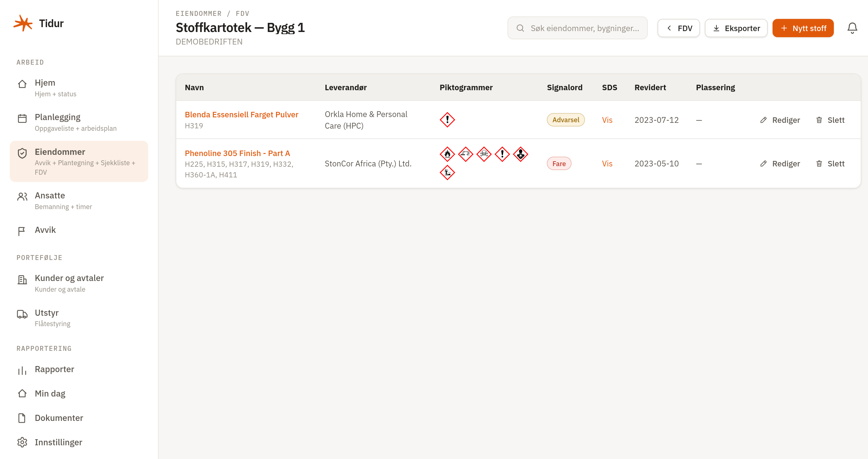Add a new substance with Nytt stoff

(x=803, y=28)
